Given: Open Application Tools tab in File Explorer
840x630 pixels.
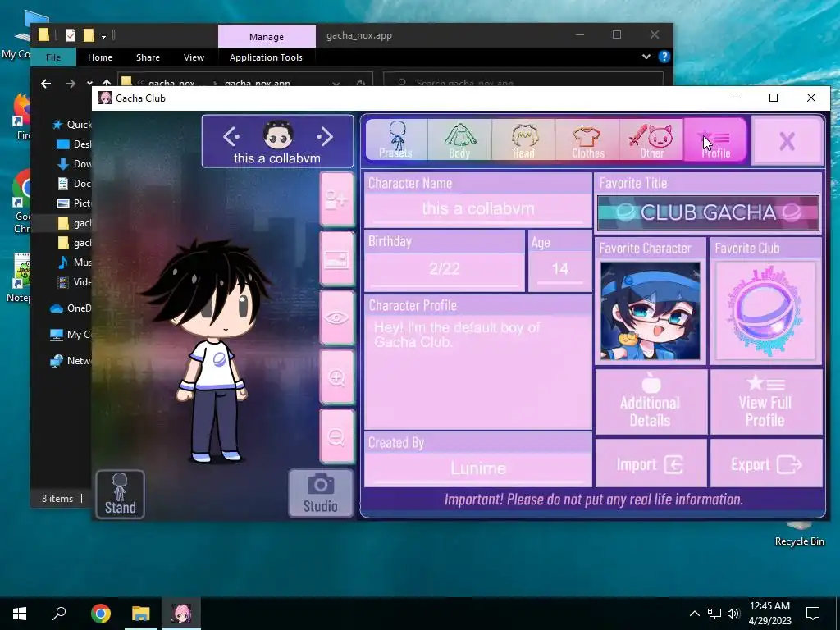Looking at the screenshot, I should pos(266,57).
